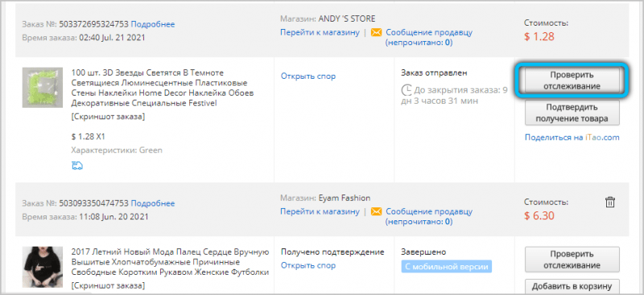This screenshot has height=295, width=644.
Task: Click the 'С мобильной версии' blue badge
Action: (447, 267)
